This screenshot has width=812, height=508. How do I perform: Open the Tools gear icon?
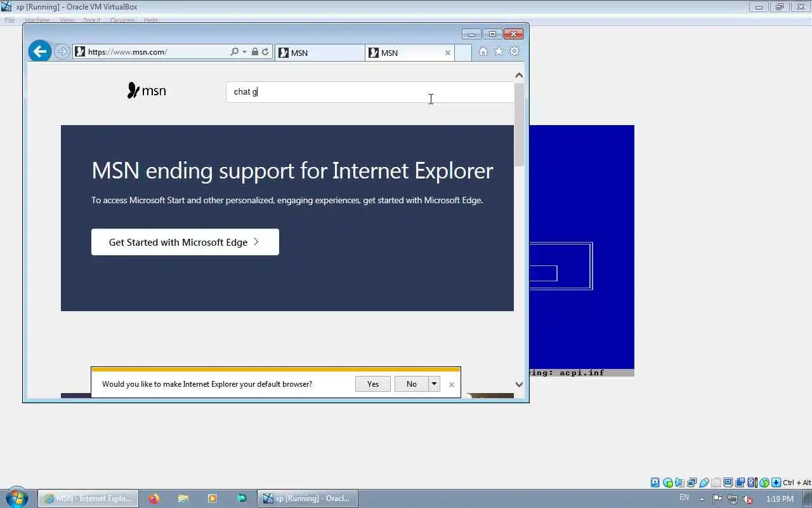pyautogui.click(x=514, y=51)
